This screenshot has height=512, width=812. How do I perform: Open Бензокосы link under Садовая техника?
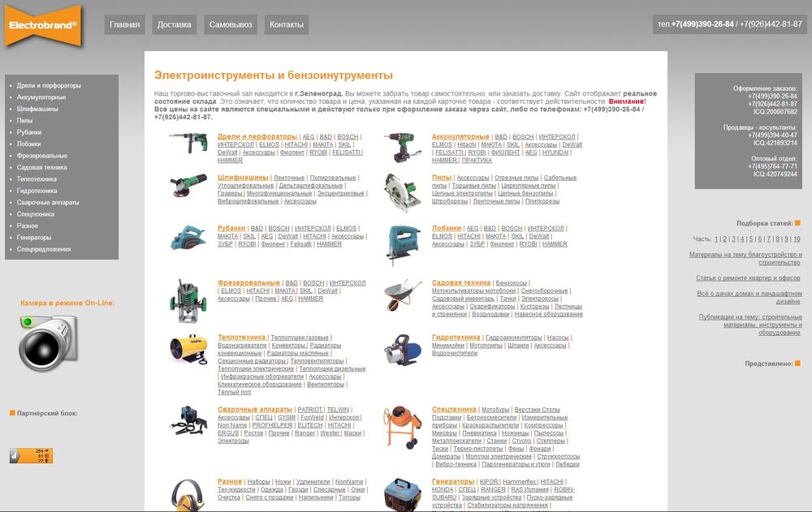click(x=511, y=283)
